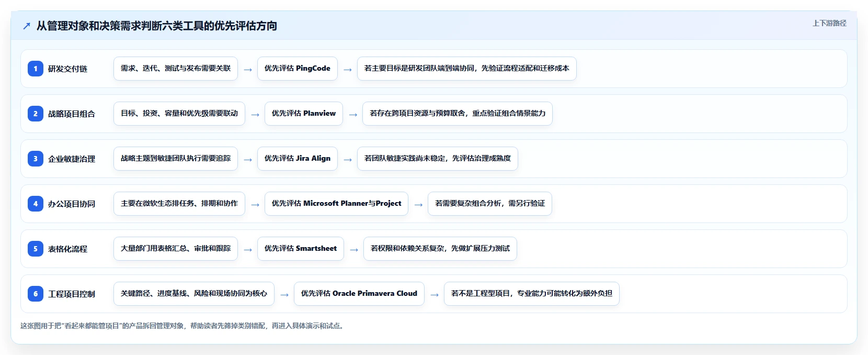Click the arrow before 优先评估 Microsoft Planner与Project
Viewport: 868px width, 355px height.
click(x=255, y=205)
